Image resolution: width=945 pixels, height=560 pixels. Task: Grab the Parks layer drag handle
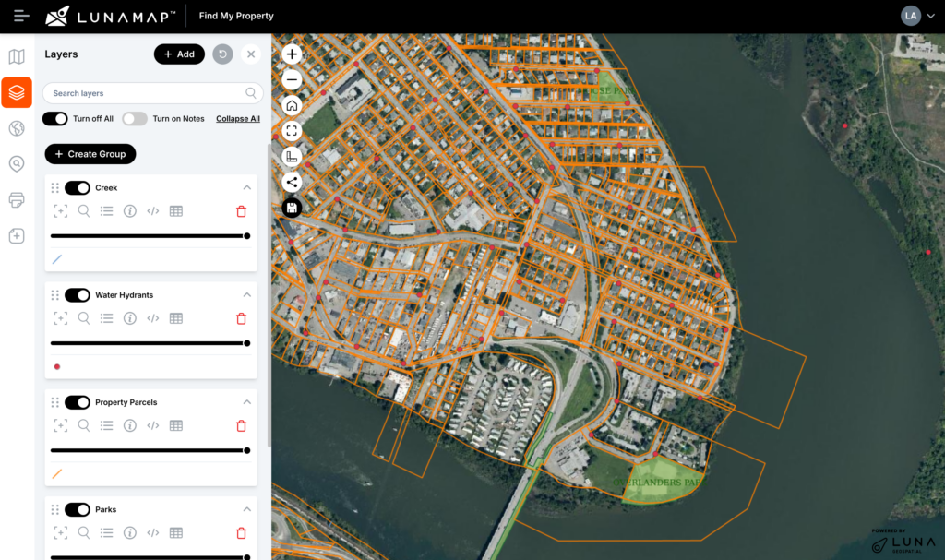click(54, 510)
